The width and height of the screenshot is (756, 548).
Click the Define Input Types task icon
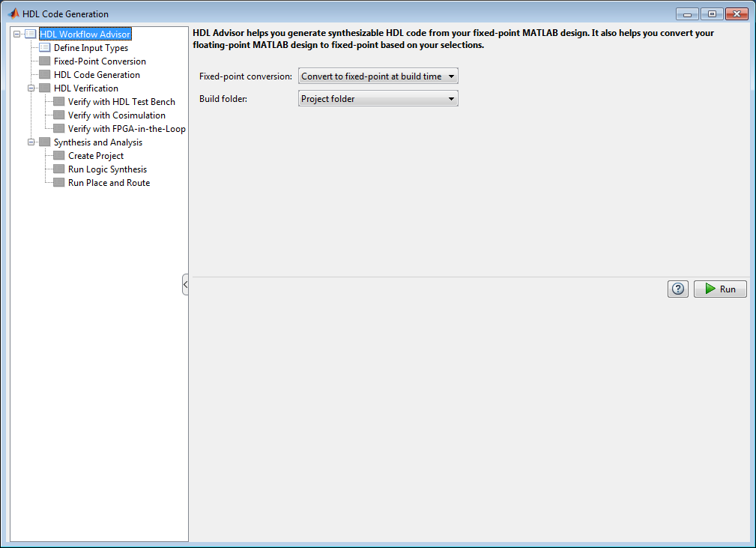[45, 48]
